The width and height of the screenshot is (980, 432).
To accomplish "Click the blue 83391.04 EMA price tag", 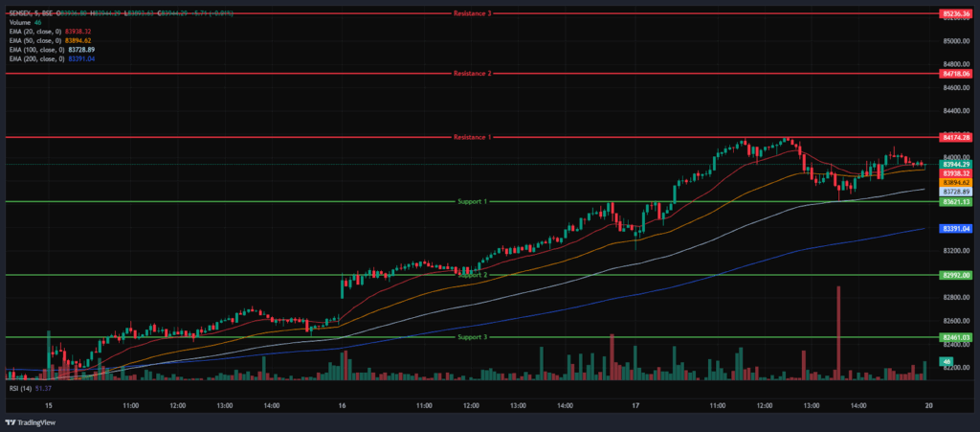I will click(x=956, y=229).
